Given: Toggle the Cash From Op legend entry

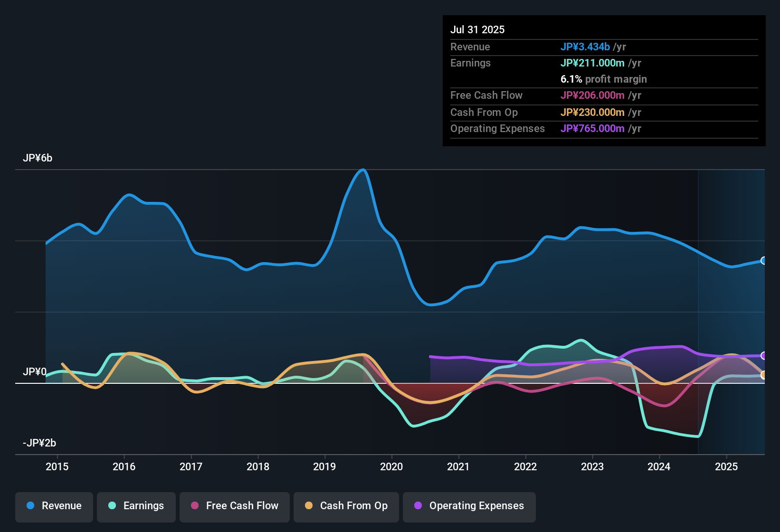Looking at the screenshot, I should pyautogui.click(x=346, y=506).
